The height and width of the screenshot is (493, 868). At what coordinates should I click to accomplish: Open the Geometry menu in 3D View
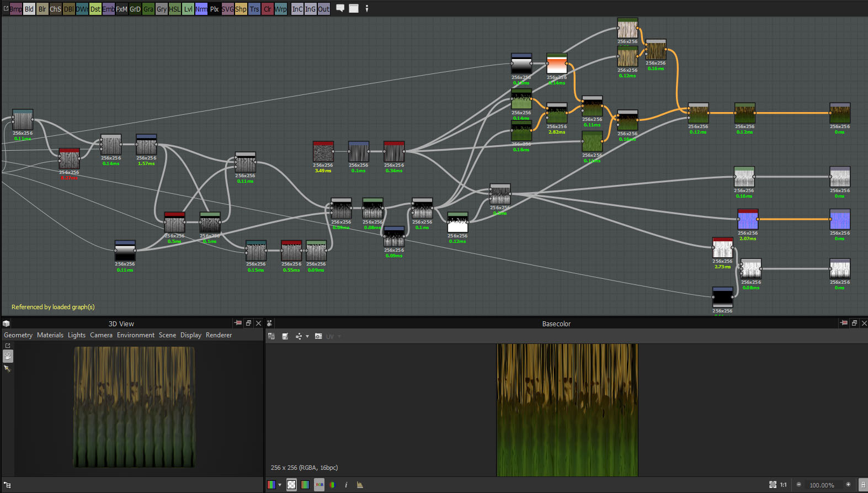[x=18, y=335]
